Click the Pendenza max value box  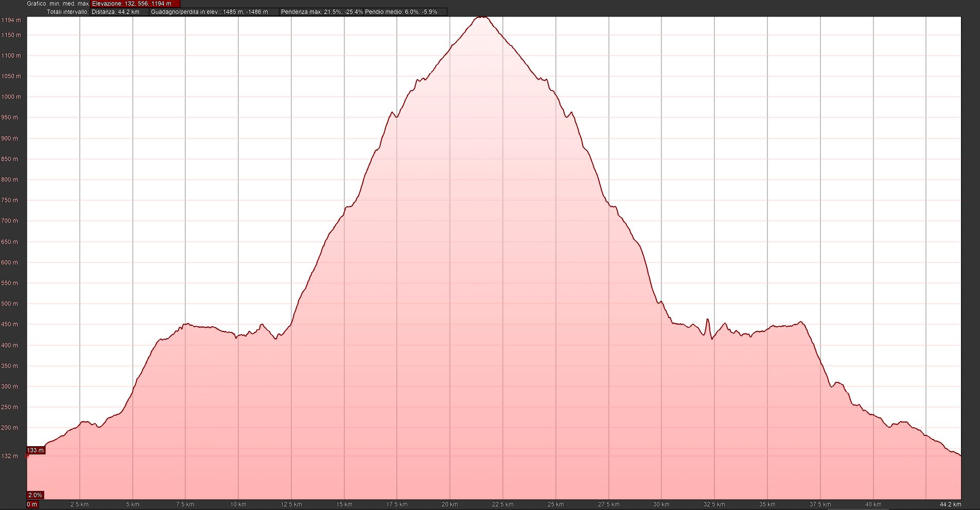[x=321, y=12]
